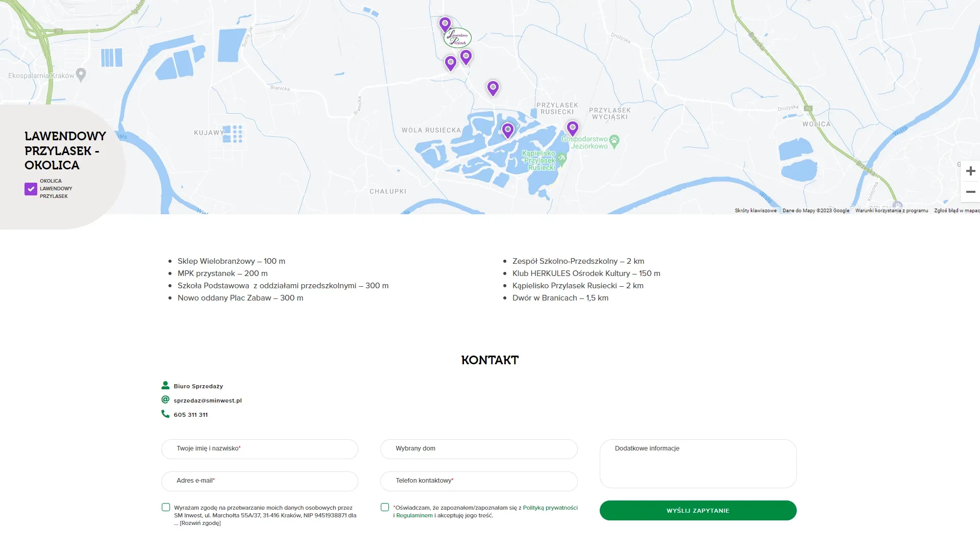
Task: Click Zgłoś błąd w mapach link
Action: tap(957, 211)
